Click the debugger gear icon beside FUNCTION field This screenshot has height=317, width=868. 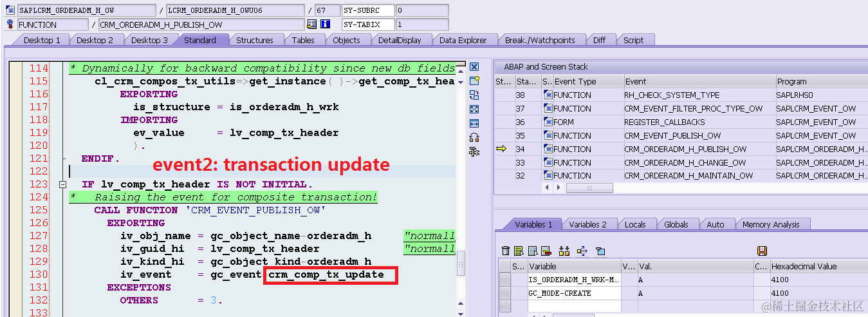(10, 24)
